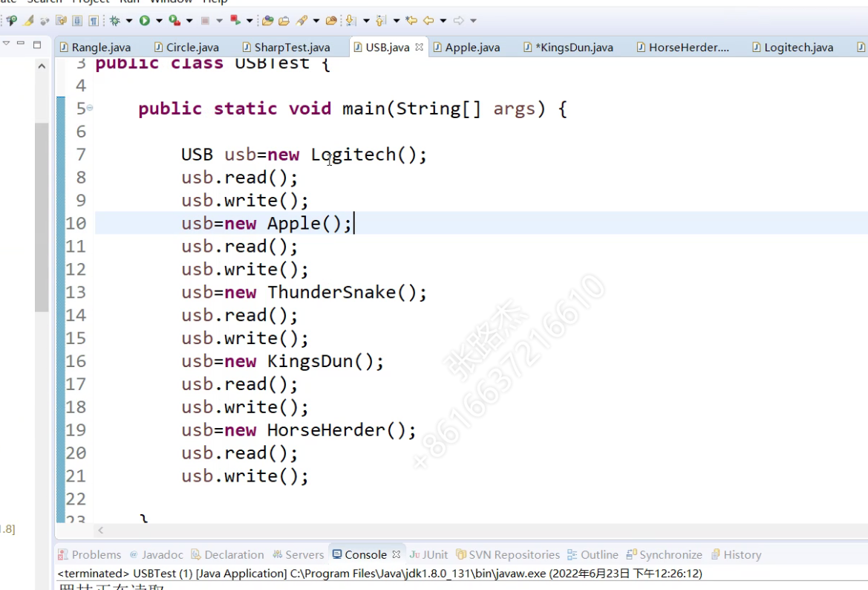Open the Logitech.java editor tab
868x590 pixels.
(793, 47)
